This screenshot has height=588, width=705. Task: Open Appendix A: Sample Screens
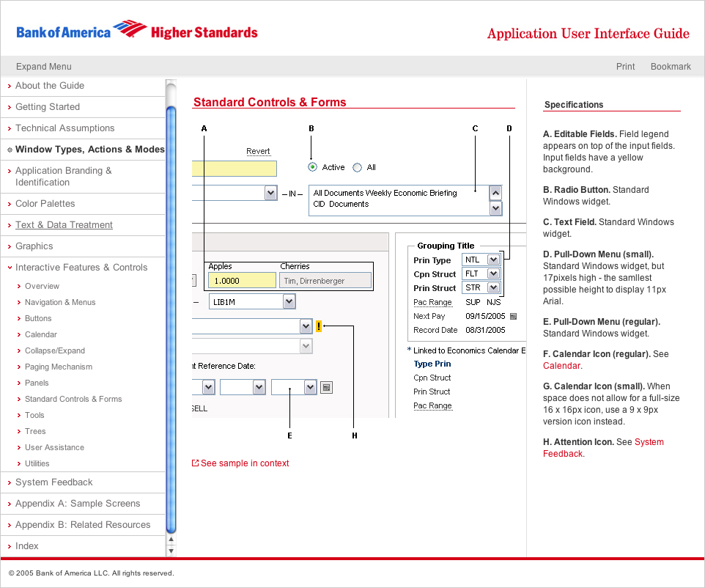coord(78,504)
